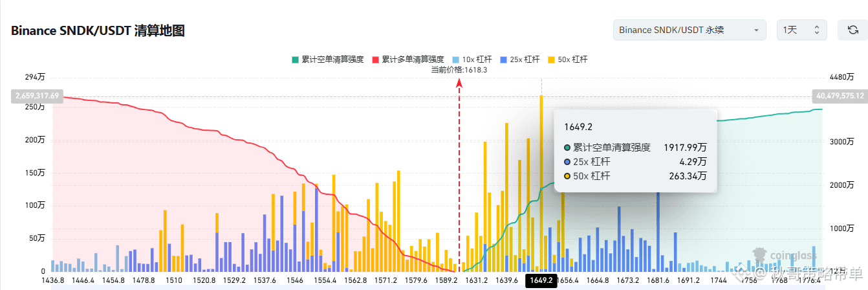Screen dimensions: 868x290
Task: Toggle 累计多单清算强度 legend series
Action: pos(408,60)
